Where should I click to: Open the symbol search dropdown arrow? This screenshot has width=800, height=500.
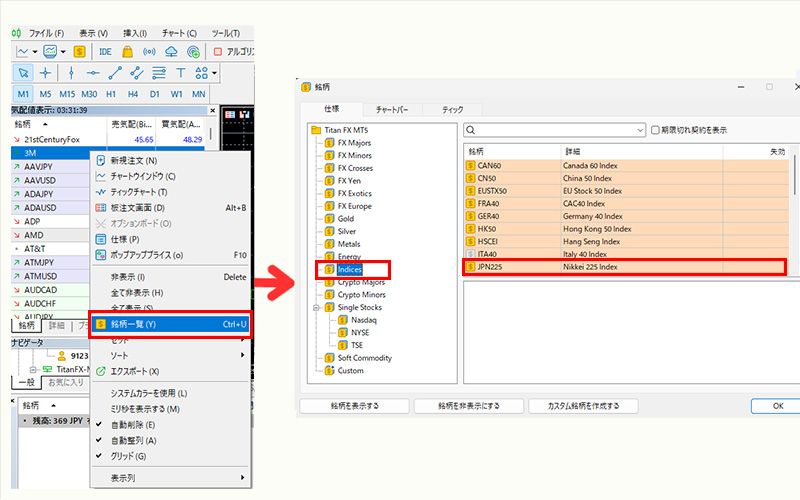click(x=640, y=130)
